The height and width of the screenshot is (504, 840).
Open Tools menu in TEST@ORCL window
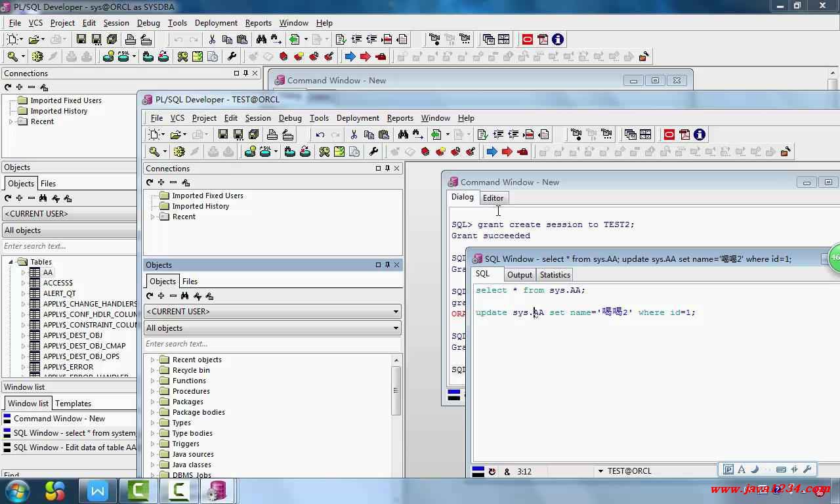(x=319, y=118)
